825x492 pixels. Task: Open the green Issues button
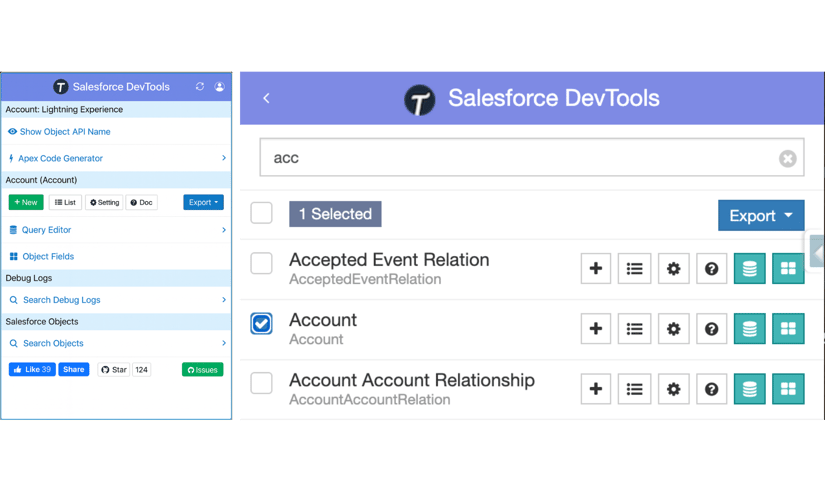203,369
